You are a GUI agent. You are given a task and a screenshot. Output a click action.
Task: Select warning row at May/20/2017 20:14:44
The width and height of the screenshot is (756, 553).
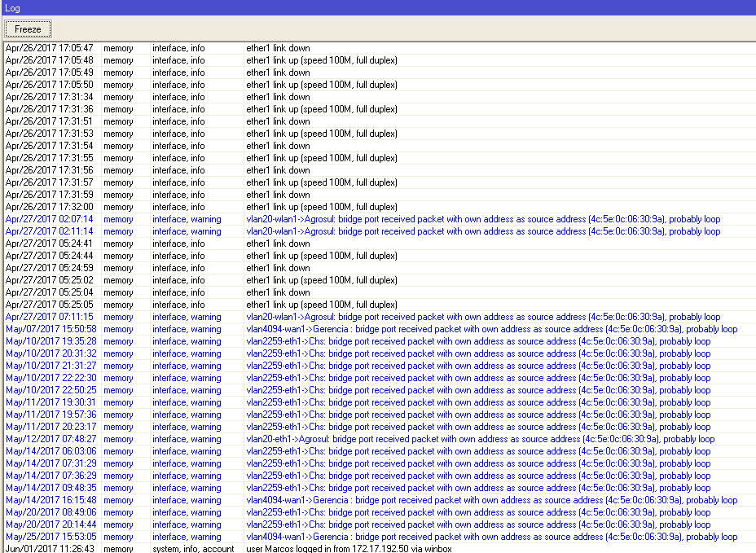point(380,524)
